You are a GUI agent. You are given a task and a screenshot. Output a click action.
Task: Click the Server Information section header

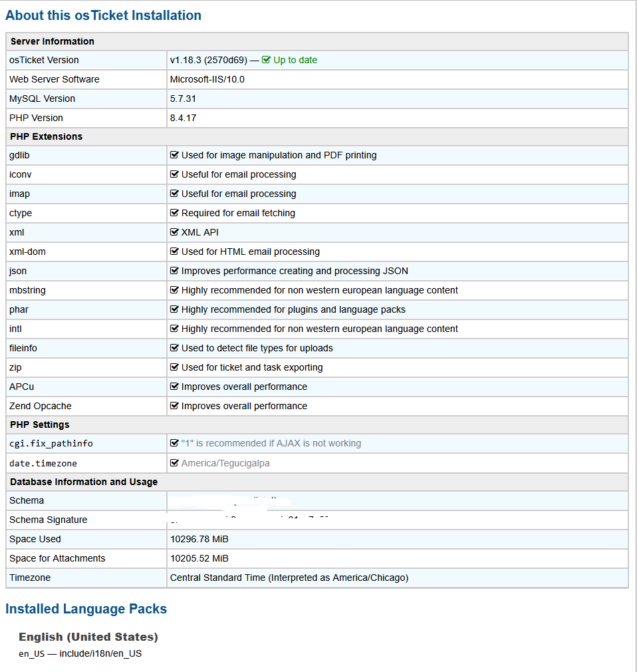53,41
